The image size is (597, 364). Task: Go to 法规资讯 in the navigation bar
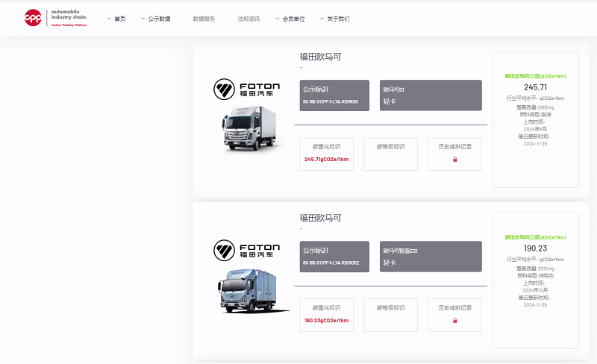click(x=249, y=19)
